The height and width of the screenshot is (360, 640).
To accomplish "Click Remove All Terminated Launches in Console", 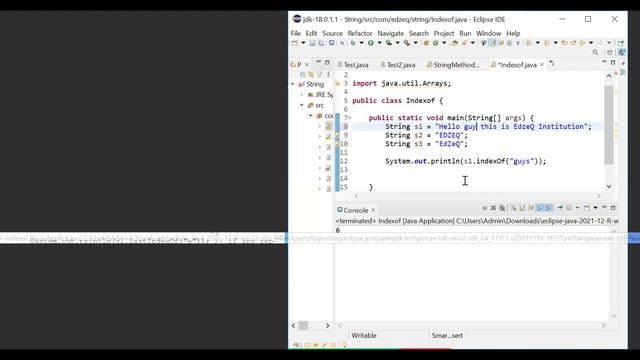I will pyautogui.click(x=502, y=208).
